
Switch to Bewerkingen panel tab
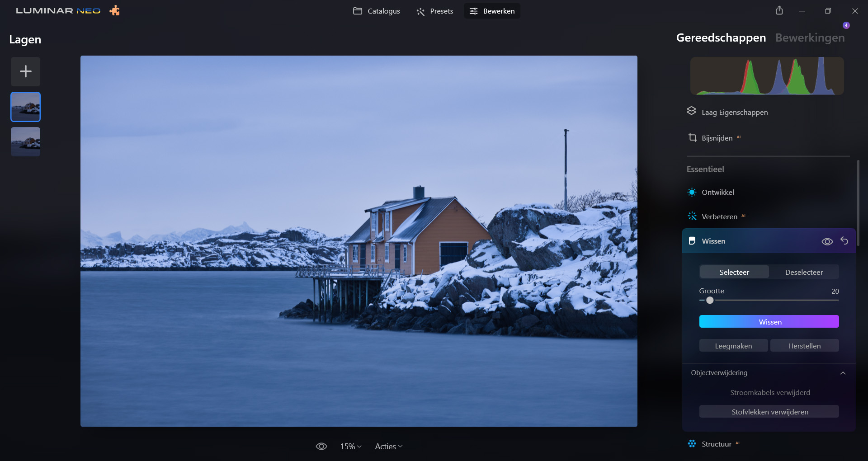pos(810,38)
